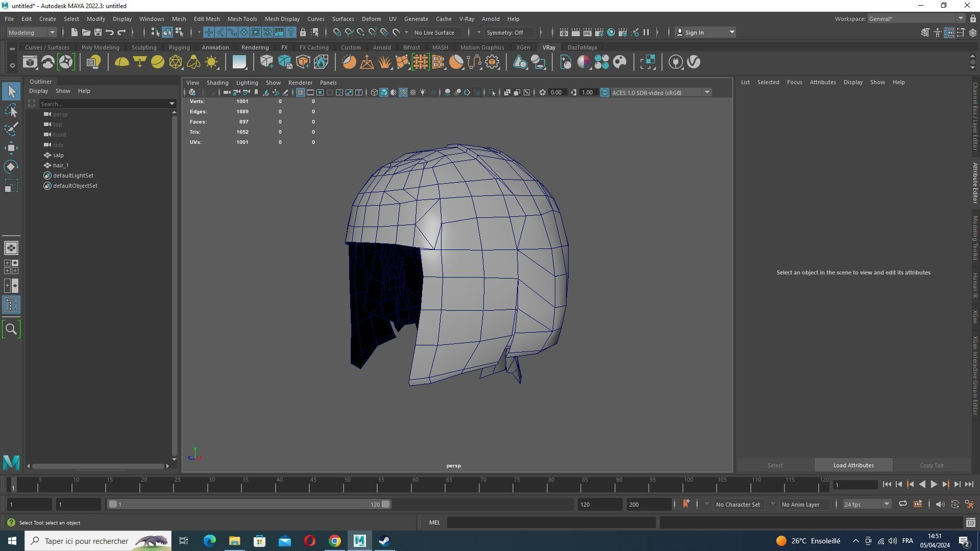Screen dimensions: 980x551
Task: Open the animation preferences icon
Action: (969, 504)
